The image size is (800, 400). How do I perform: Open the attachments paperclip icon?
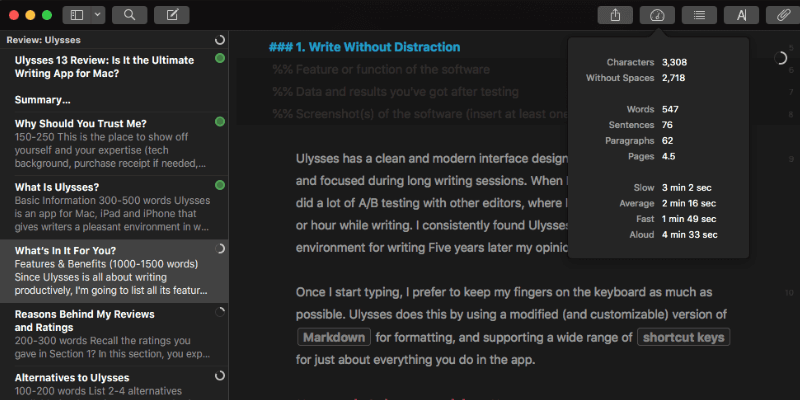(x=777, y=15)
